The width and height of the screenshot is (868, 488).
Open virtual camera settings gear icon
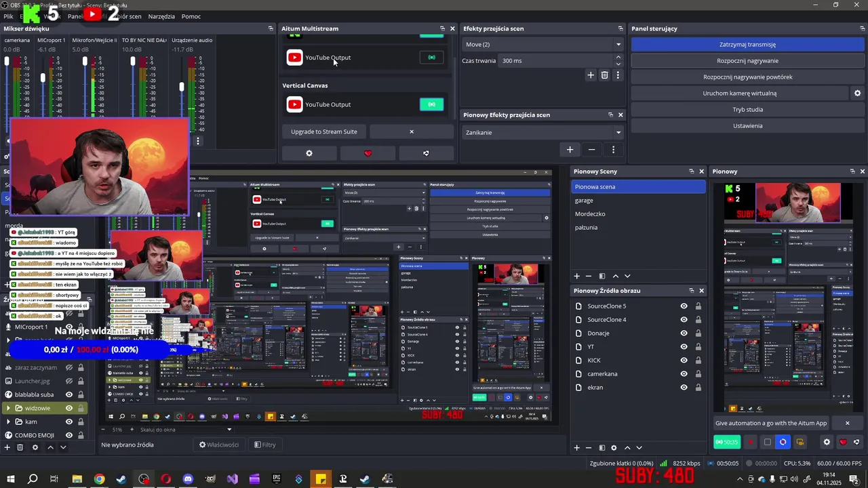(x=857, y=94)
